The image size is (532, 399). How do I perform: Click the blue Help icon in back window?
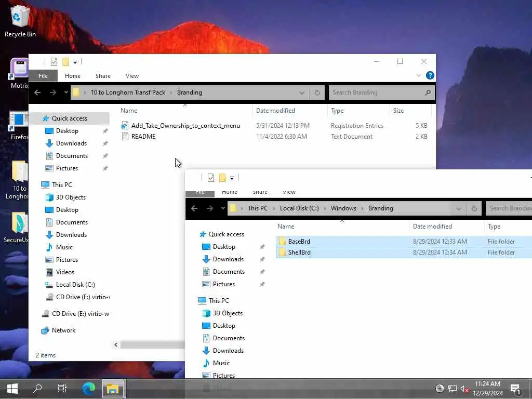[430, 75]
